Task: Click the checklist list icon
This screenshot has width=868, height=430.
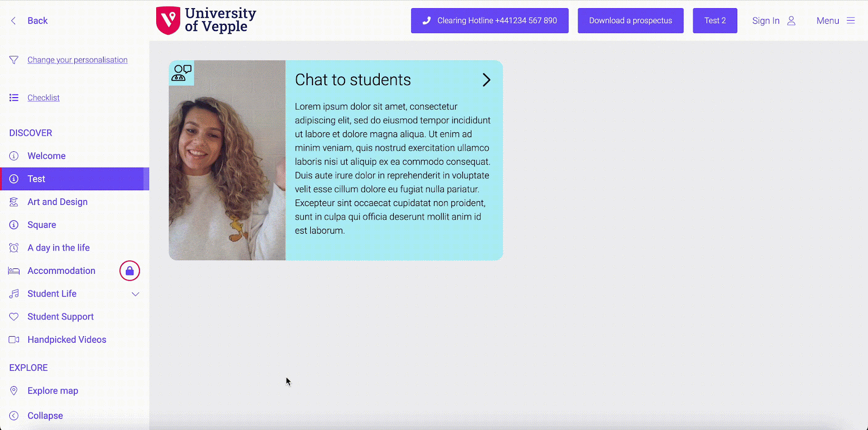Action: [x=14, y=98]
